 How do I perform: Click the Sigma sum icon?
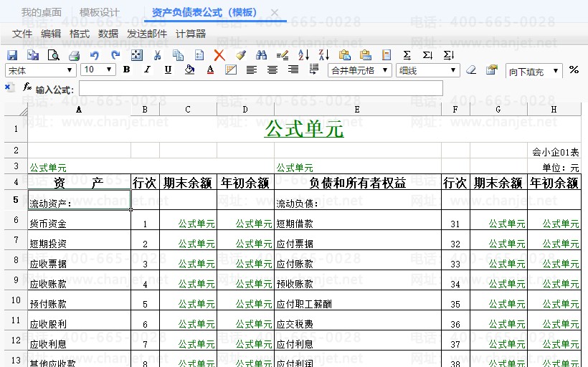[x=407, y=55]
